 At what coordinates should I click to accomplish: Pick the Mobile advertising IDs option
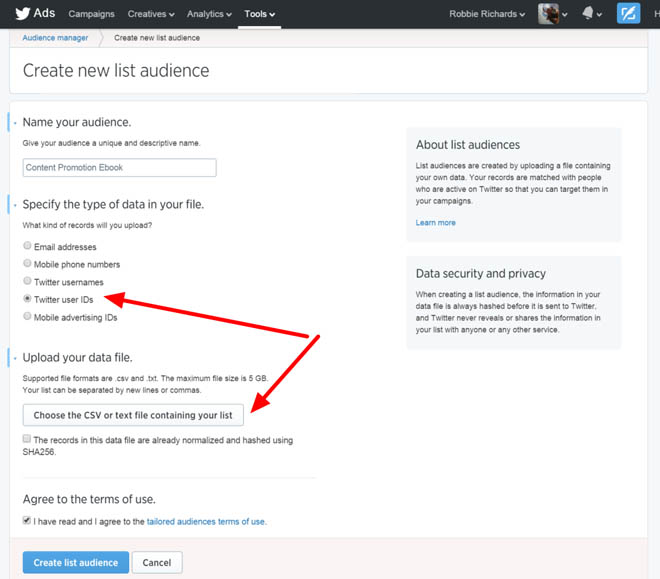pos(28,317)
